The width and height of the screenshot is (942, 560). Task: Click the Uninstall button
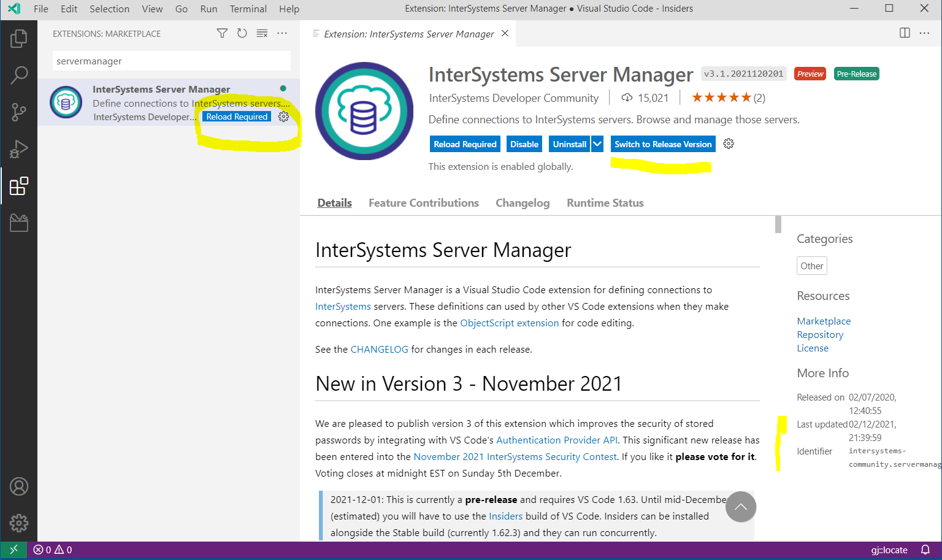coord(569,144)
